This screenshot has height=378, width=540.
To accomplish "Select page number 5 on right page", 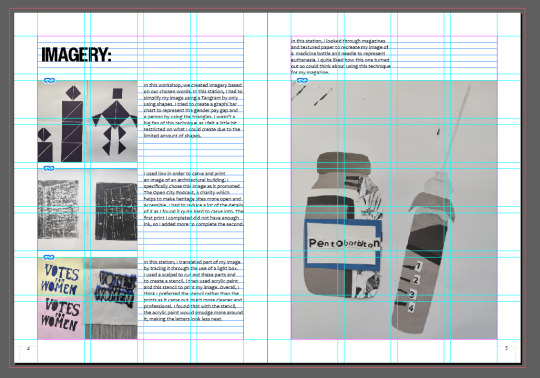I will [x=506, y=348].
